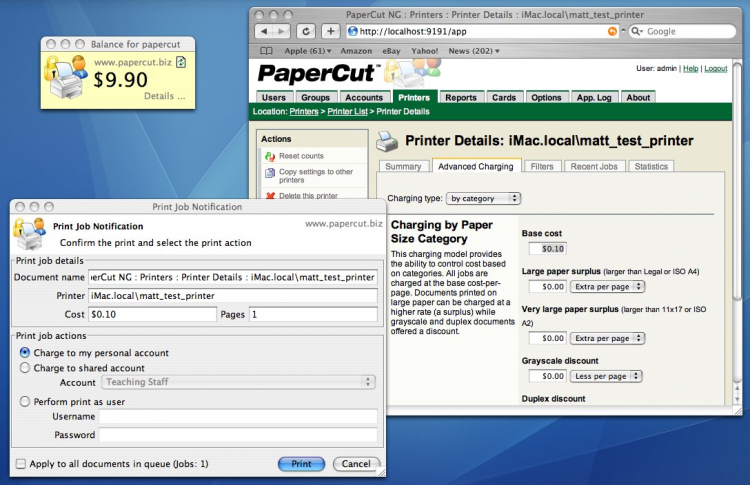
Task: Click the Help link
Action: pos(690,68)
